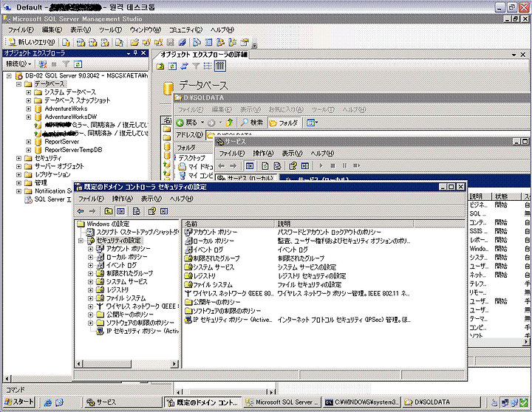Open ファイル menu in Management Studio

tap(21, 30)
